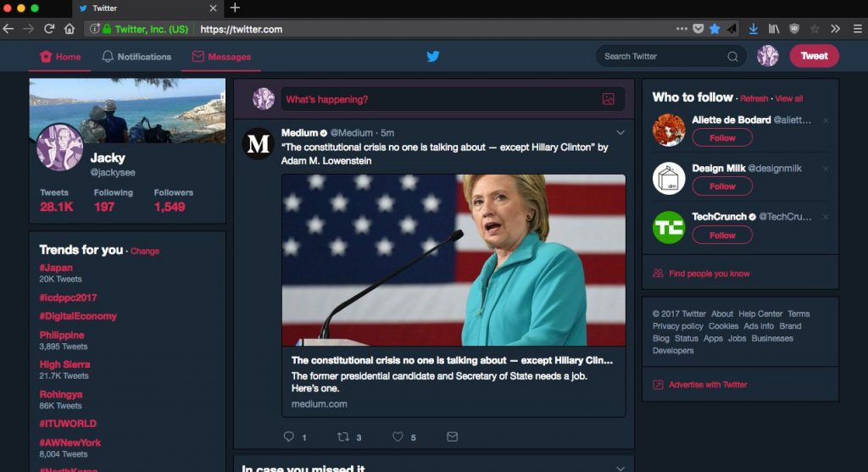Select the Twitter browser tab
868x472 pixels.
tap(147, 8)
